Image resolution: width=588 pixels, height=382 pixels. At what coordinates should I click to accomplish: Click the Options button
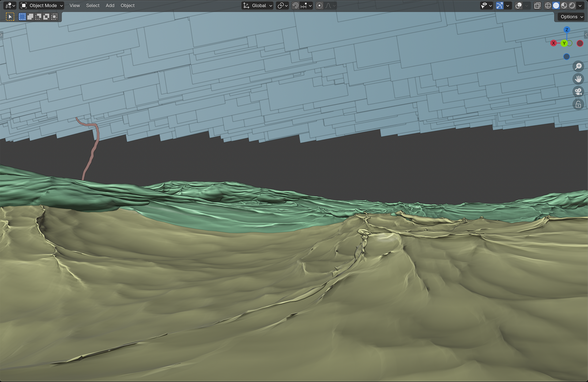click(571, 17)
